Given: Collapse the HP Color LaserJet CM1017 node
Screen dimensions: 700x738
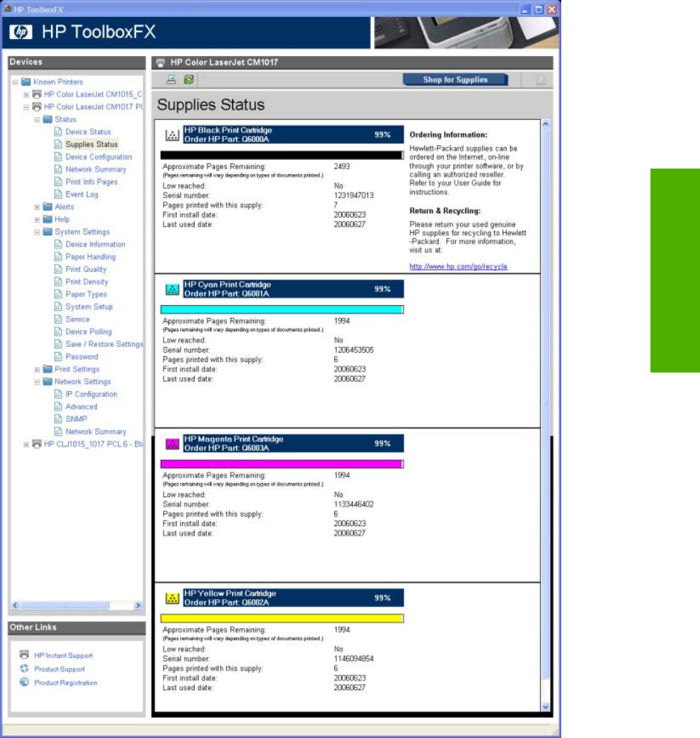Looking at the screenshot, I should tap(26, 108).
